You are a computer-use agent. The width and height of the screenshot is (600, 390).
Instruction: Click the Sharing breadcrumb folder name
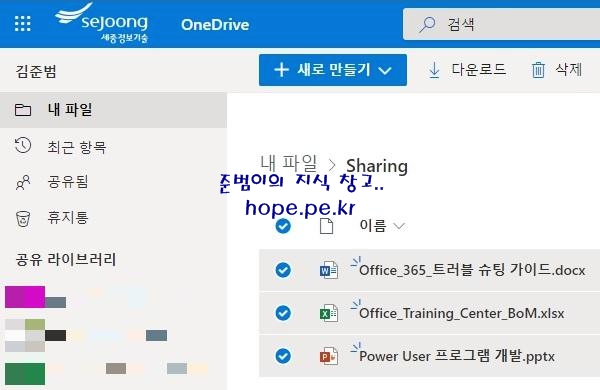point(377,166)
